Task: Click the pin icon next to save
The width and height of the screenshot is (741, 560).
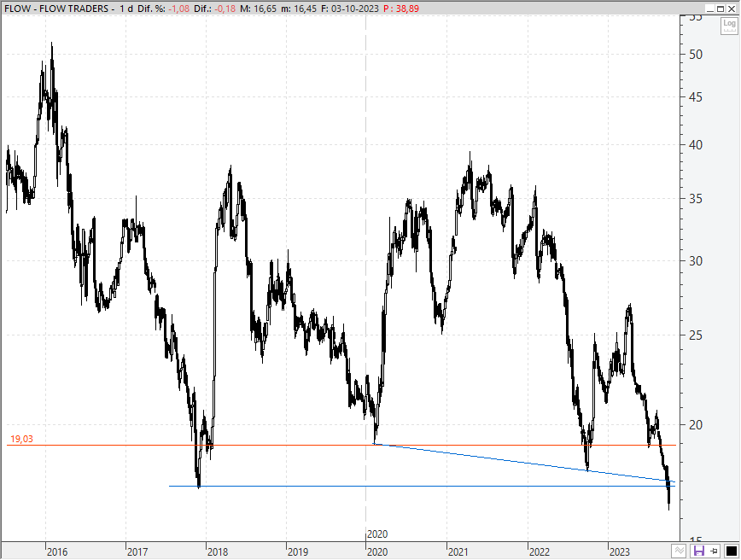Action: click(714, 551)
